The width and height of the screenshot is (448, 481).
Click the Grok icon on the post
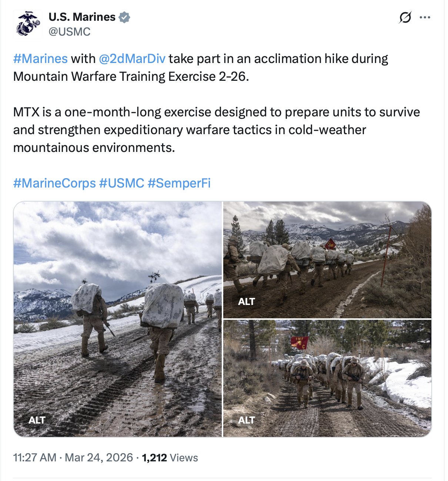coord(405,17)
